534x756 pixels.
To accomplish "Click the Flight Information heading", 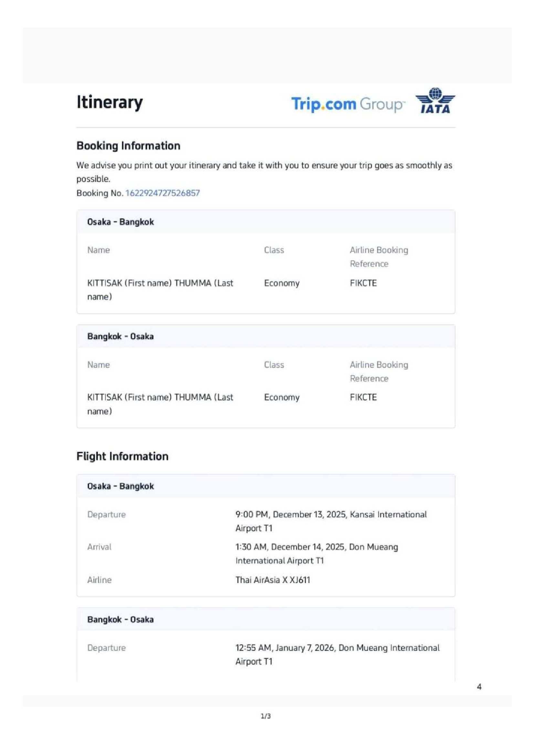I will coord(122,456).
